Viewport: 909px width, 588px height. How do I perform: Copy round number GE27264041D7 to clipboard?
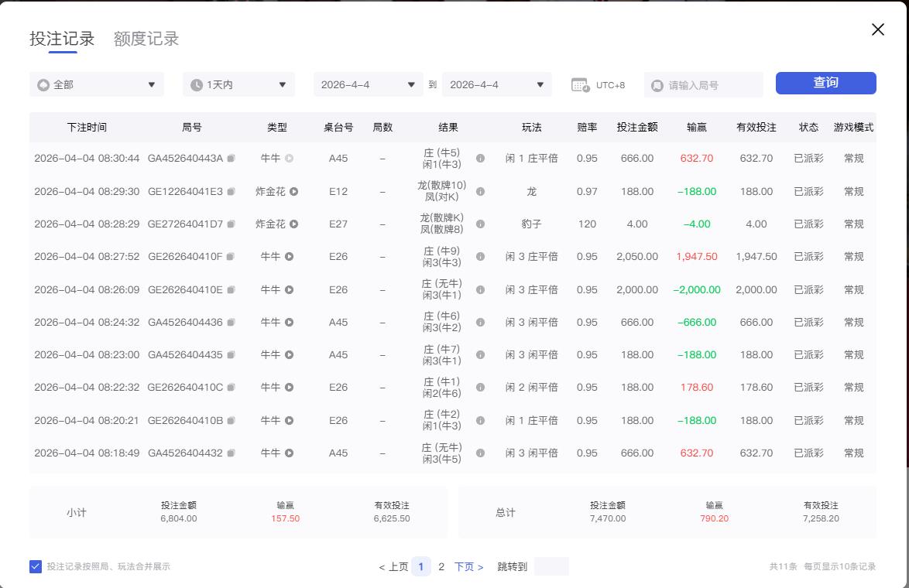pyautogui.click(x=230, y=223)
